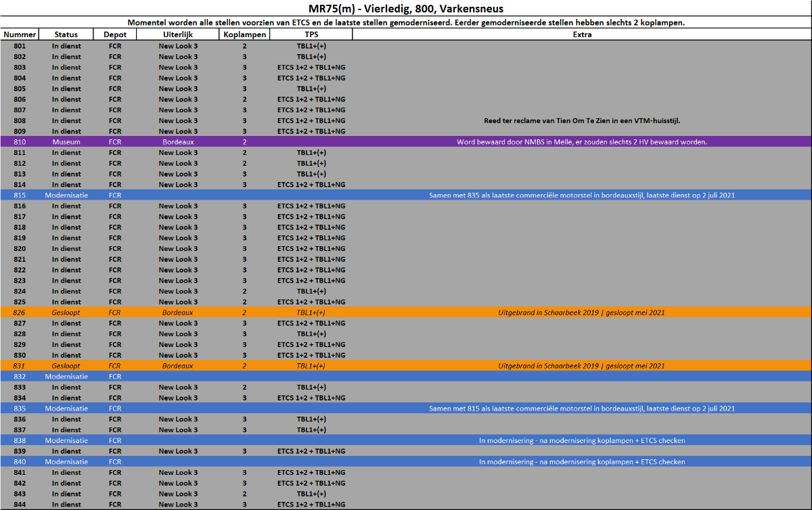
Task: Select the blue row number 832
Action: point(19,376)
